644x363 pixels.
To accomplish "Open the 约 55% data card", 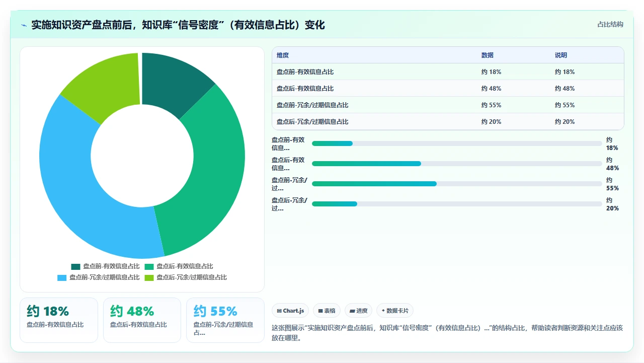I will tap(225, 320).
